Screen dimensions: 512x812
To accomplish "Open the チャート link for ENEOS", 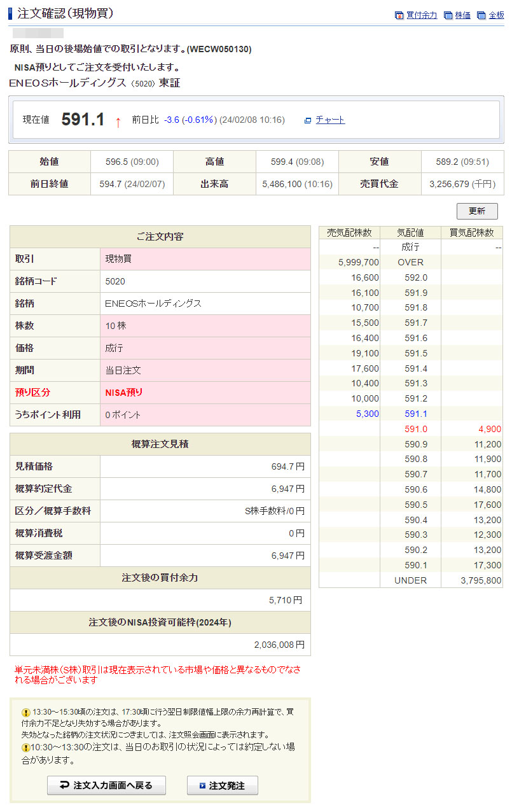I will coord(330,120).
